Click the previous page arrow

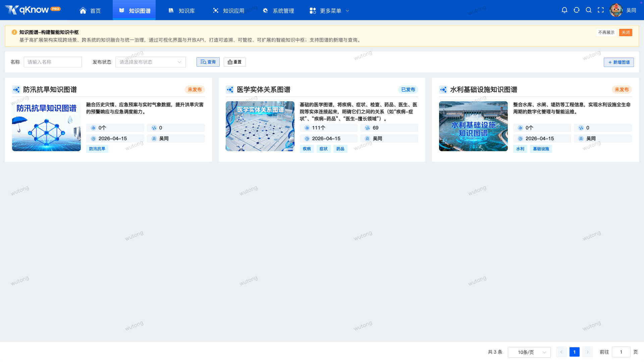pos(561,352)
